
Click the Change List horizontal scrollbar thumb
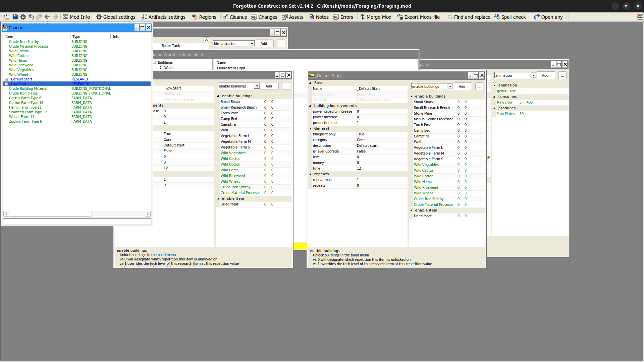click(51, 214)
